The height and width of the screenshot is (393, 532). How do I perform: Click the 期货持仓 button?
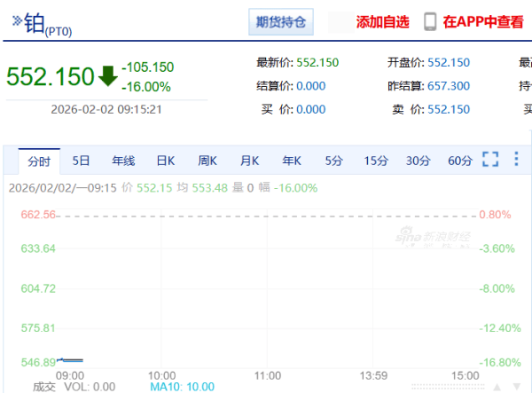click(280, 22)
